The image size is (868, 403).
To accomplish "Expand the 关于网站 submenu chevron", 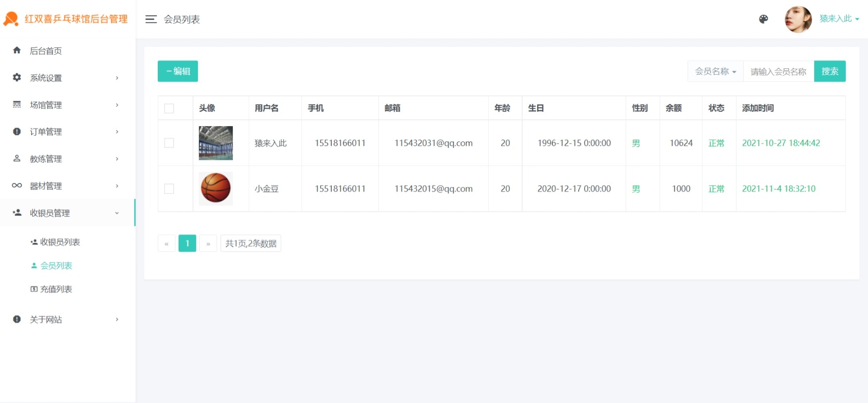I will point(117,319).
